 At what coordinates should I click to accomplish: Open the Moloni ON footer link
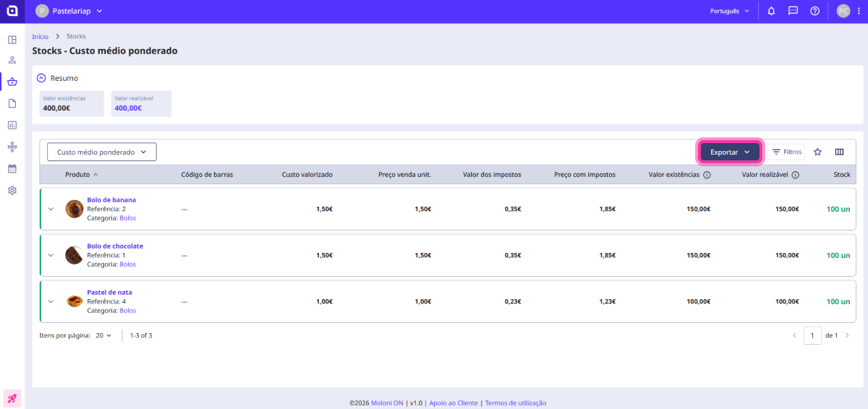[387, 403]
